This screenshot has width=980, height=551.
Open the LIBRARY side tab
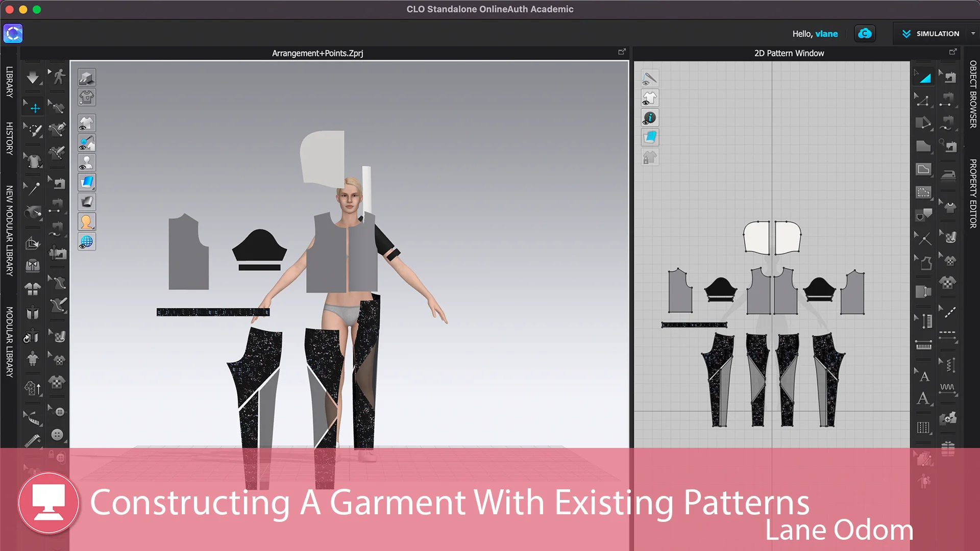point(9,82)
